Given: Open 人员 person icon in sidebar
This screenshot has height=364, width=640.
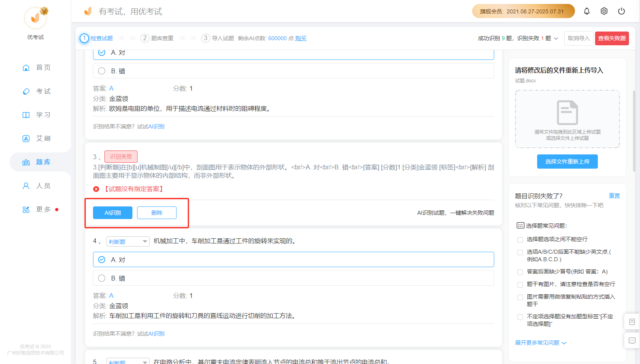Looking at the screenshot, I should pyautogui.click(x=26, y=186).
